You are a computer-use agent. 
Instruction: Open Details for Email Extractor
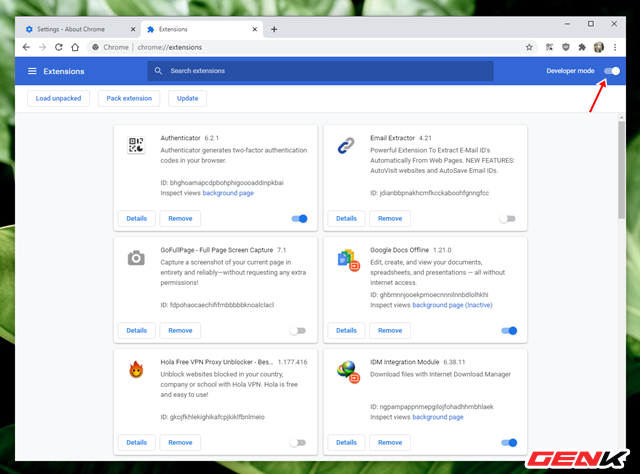click(346, 218)
